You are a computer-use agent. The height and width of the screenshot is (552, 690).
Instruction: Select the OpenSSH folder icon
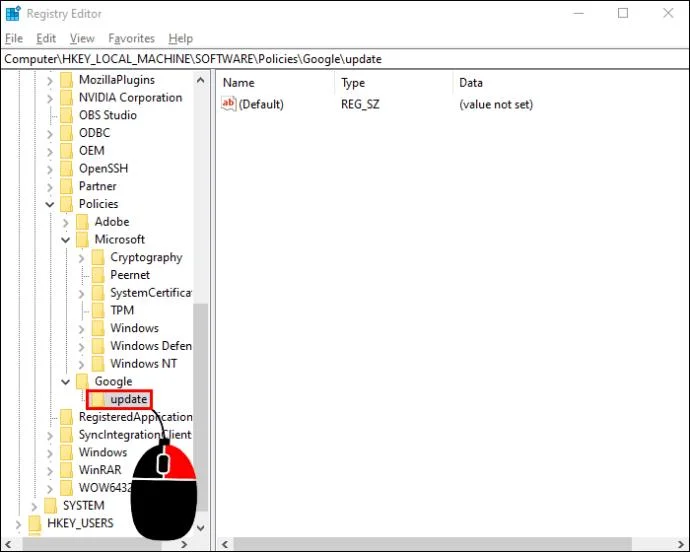point(66,169)
